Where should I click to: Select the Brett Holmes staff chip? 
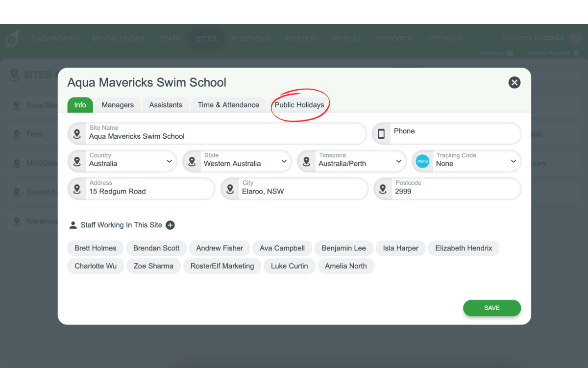click(95, 248)
